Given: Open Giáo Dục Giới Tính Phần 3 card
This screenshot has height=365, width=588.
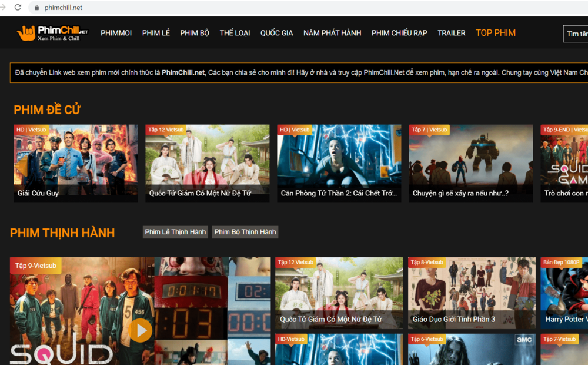Looking at the screenshot, I should pyautogui.click(x=472, y=293).
